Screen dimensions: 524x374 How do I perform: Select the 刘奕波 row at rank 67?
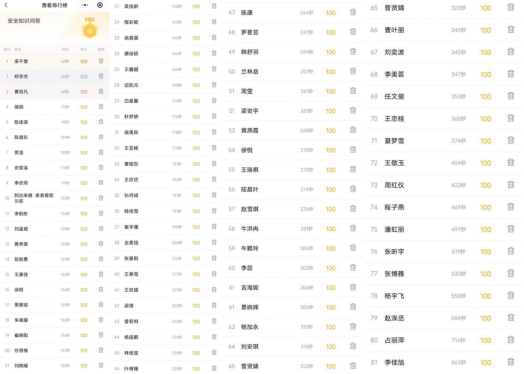pos(443,52)
